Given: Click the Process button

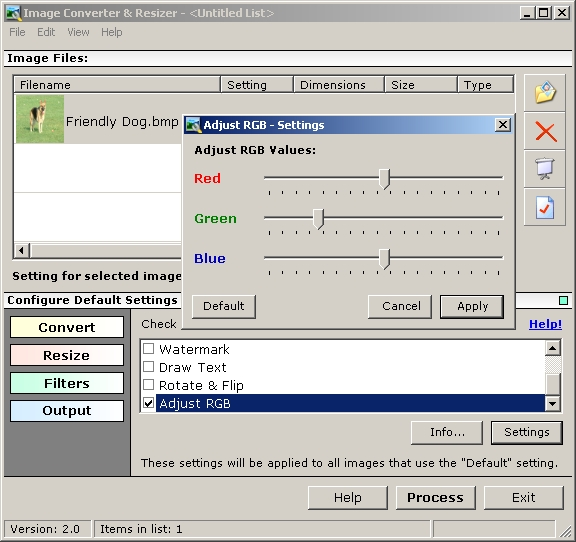Looking at the screenshot, I should click(436, 498).
